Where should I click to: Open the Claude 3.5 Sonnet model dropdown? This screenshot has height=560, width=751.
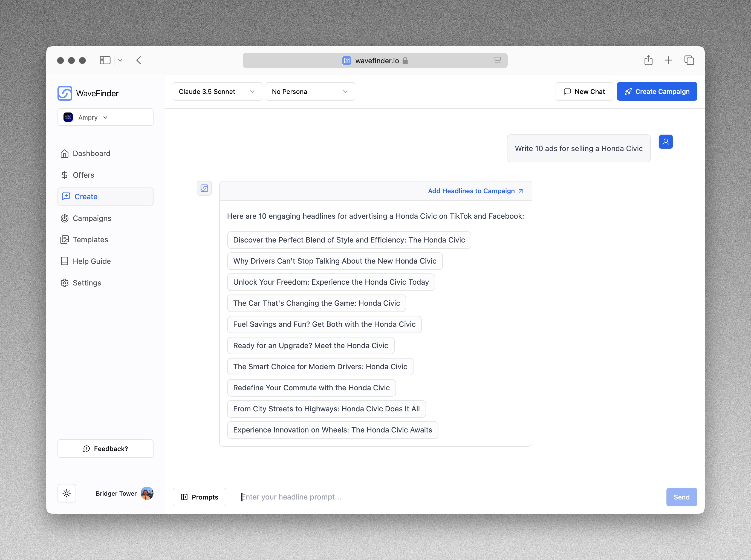click(217, 91)
